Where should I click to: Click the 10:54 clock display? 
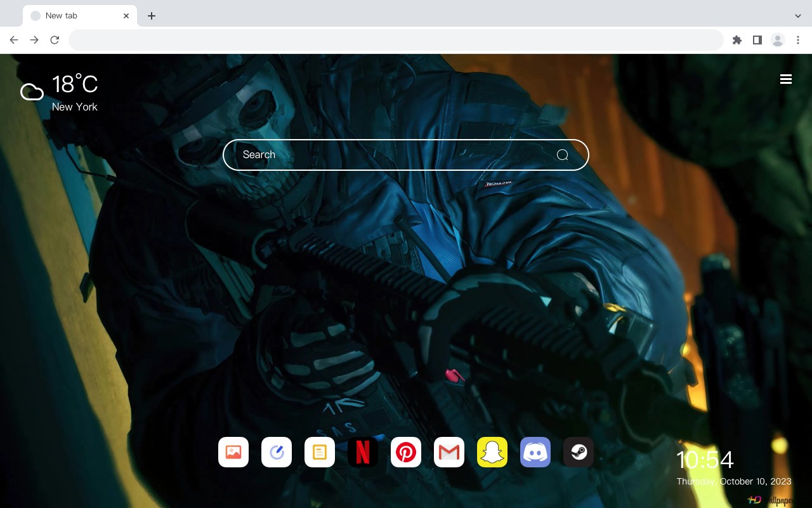pyautogui.click(x=705, y=460)
